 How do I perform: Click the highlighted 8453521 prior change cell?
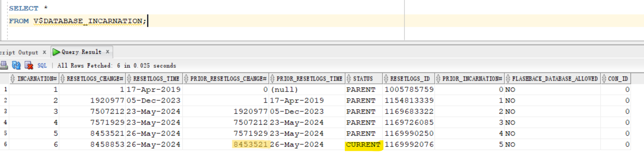pyautogui.click(x=251, y=144)
